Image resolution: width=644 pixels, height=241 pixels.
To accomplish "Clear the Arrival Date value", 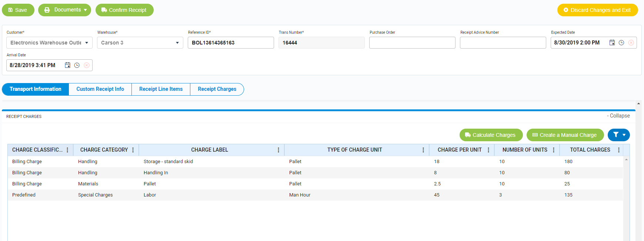I will (87, 65).
